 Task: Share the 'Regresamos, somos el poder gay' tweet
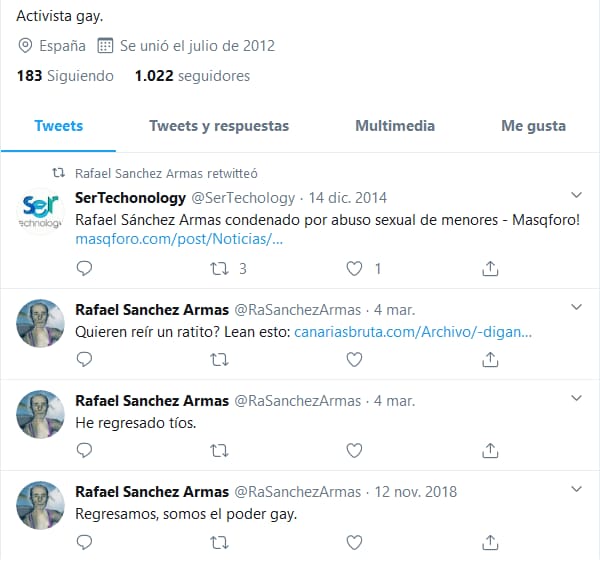coord(490,542)
